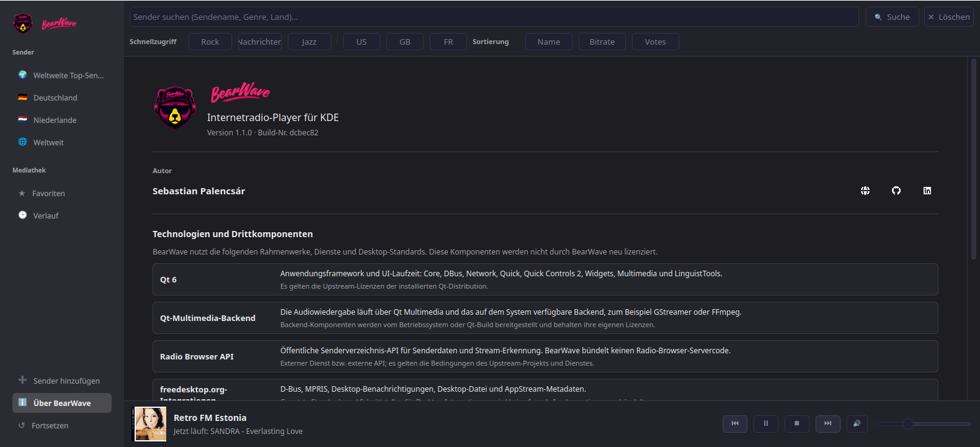The height and width of the screenshot is (447, 980).
Task: Click Retro FM Estonia station title
Action: [210, 418]
